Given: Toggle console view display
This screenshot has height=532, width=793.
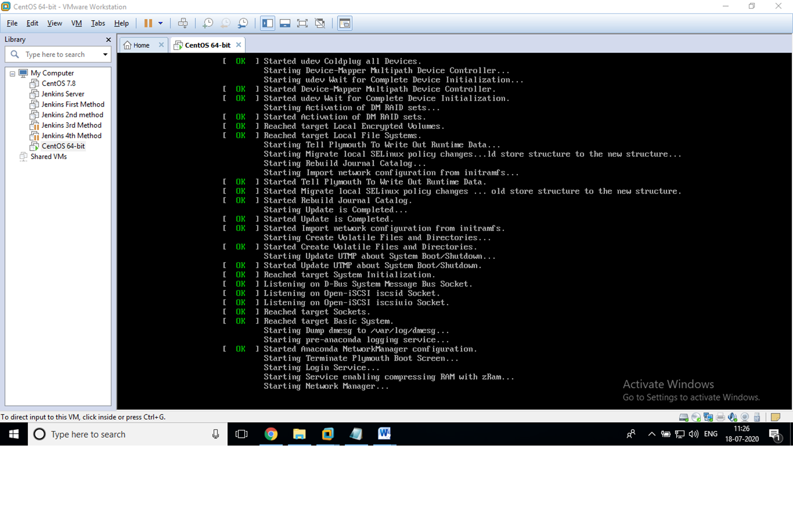Looking at the screenshot, I should pos(344,23).
